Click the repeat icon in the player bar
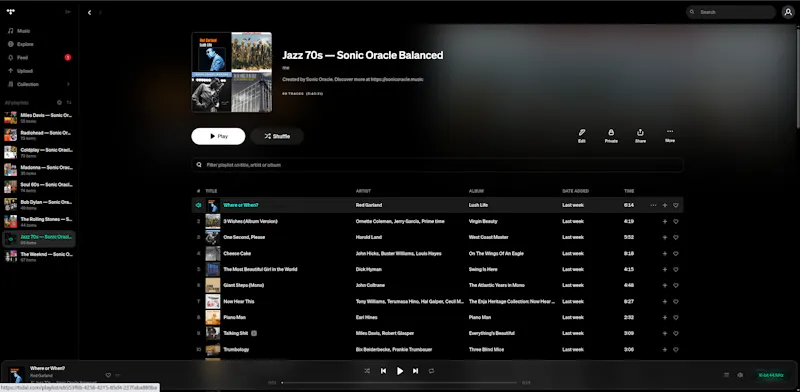800x392 pixels. point(431,371)
